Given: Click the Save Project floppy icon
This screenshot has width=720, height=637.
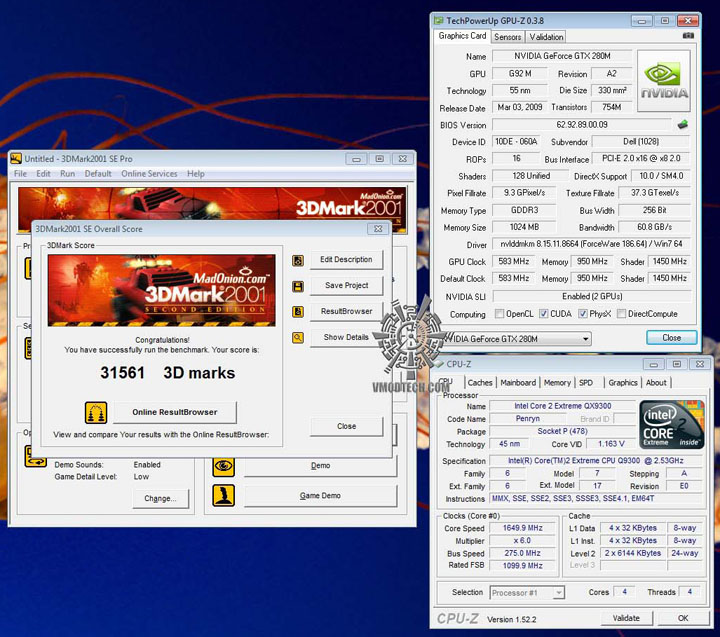Looking at the screenshot, I should (298, 287).
